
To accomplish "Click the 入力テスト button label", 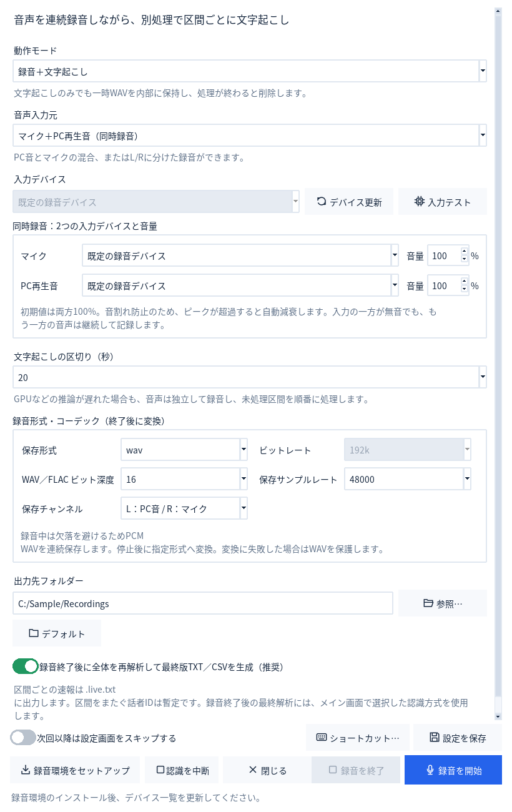I will [x=450, y=202].
